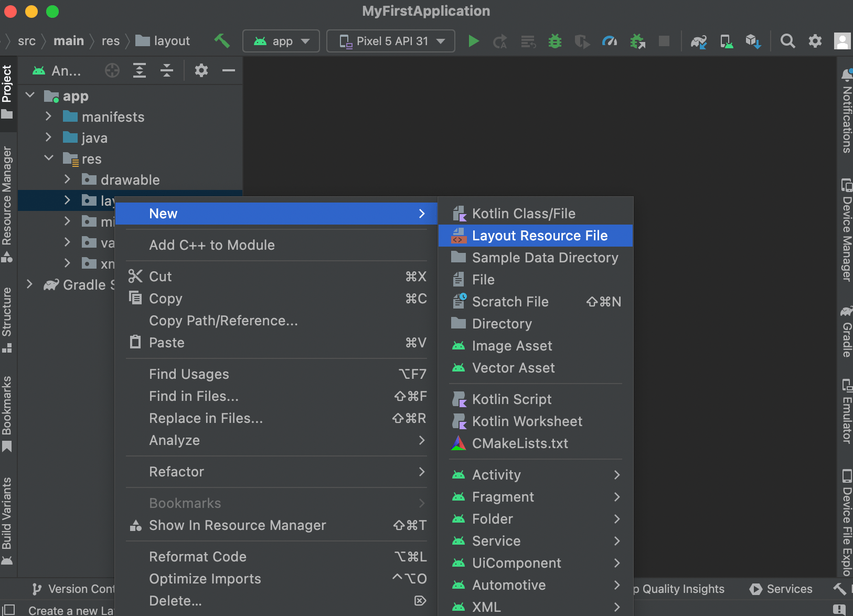This screenshot has height=616, width=853.
Task: Select the drawable folder in Project tree
Action: click(x=130, y=179)
